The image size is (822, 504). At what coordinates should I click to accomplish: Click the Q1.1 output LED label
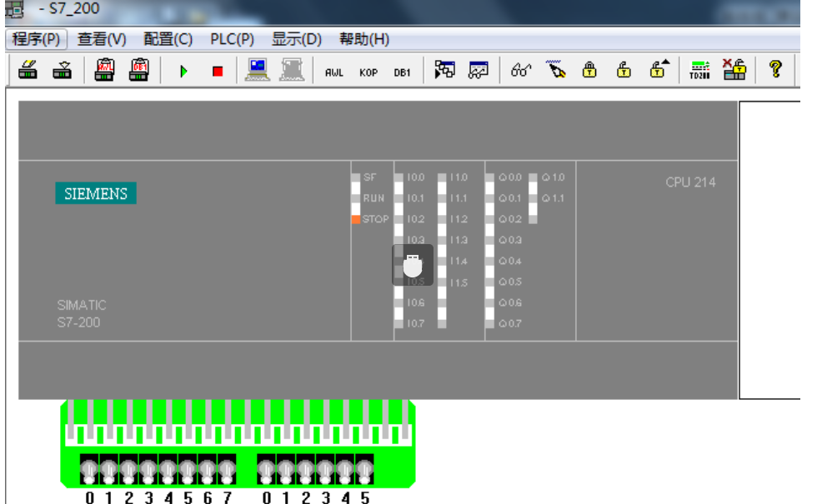[x=553, y=198]
